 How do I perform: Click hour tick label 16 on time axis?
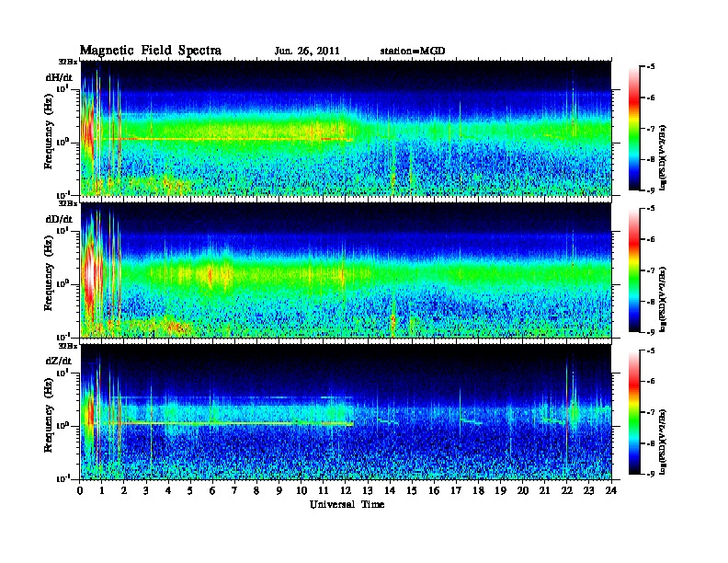click(x=434, y=491)
